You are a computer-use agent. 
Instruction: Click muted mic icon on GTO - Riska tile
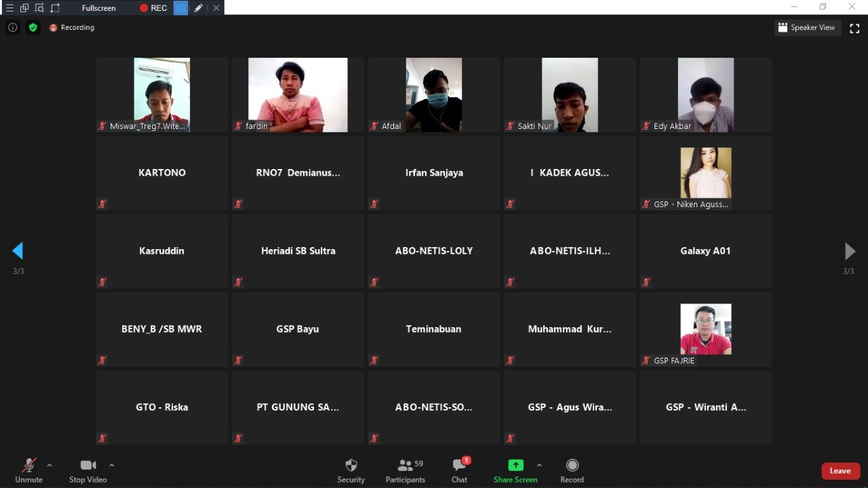point(102,438)
